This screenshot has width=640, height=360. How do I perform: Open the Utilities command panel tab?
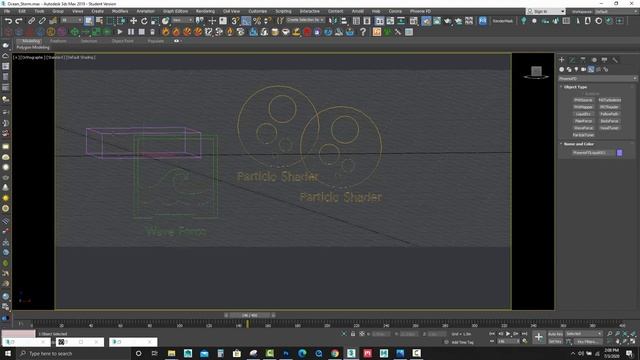(x=615, y=60)
